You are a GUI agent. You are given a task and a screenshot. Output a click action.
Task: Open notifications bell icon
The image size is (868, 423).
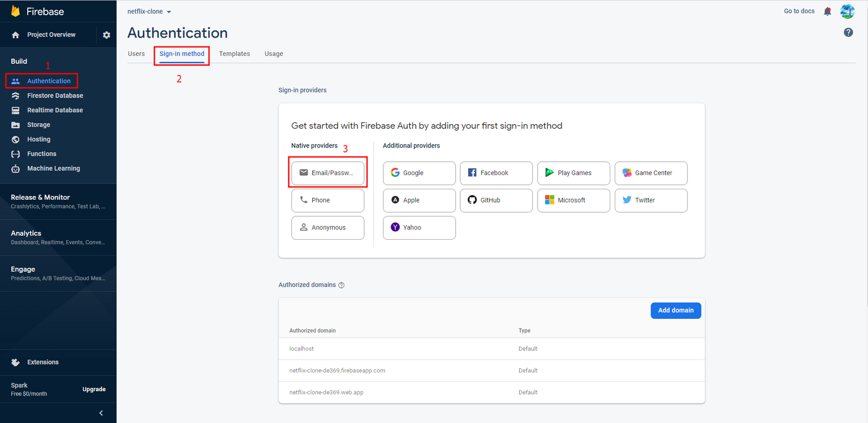(x=827, y=11)
